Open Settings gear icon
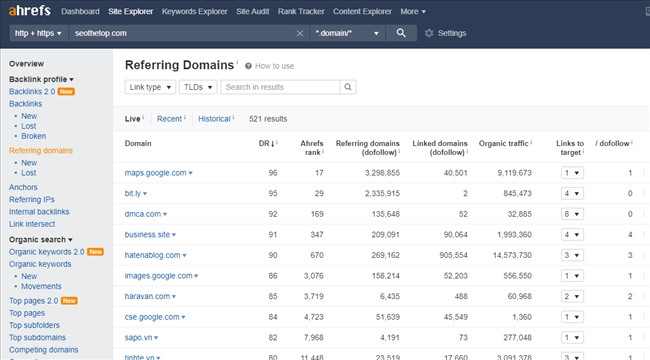The height and width of the screenshot is (360, 650). coord(429,33)
